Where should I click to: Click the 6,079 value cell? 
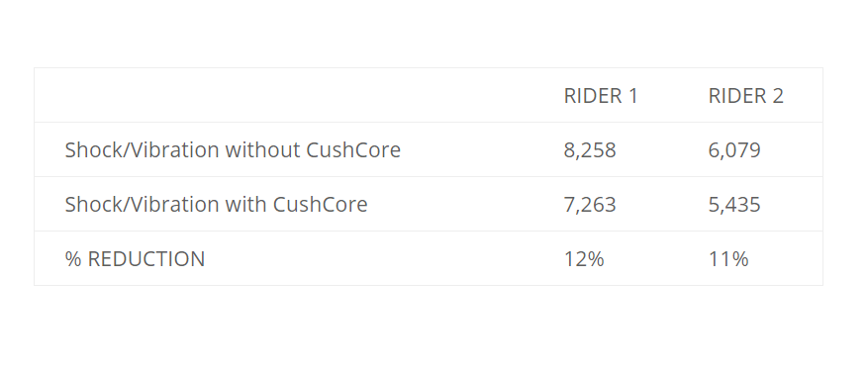[x=734, y=150]
